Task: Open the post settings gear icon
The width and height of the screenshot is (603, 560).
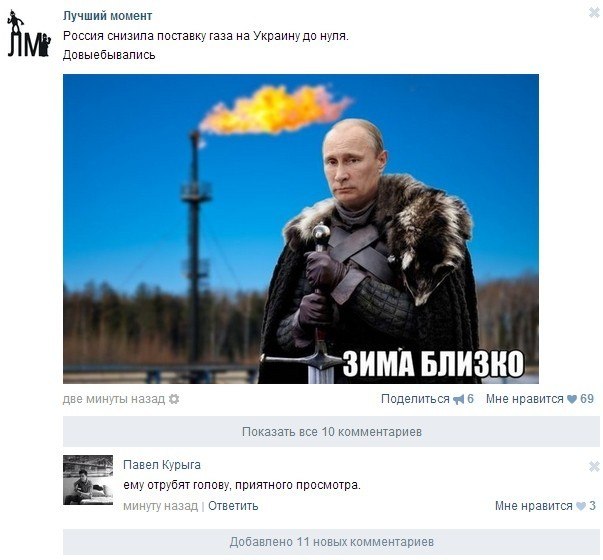Action: point(174,399)
